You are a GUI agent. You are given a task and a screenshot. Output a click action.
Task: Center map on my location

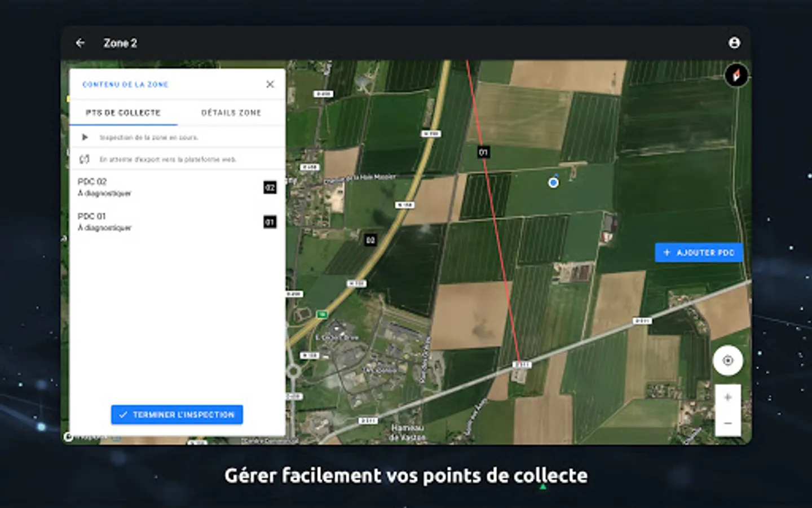click(x=728, y=360)
